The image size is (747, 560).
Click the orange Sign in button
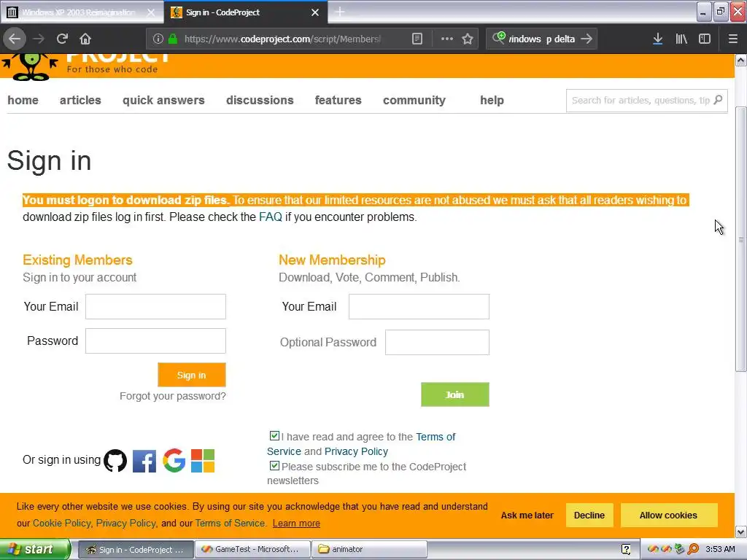pyautogui.click(x=192, y=375)
